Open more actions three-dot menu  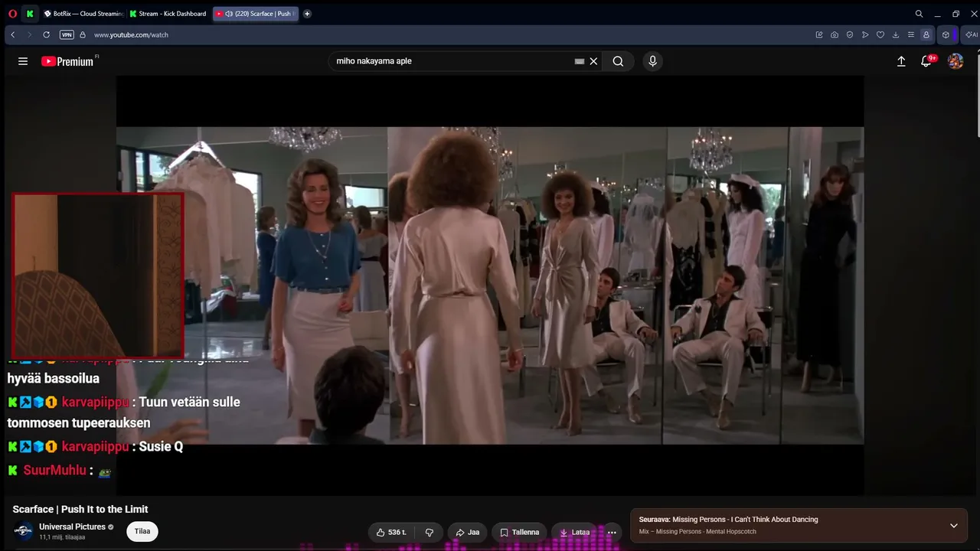coord(612,533)
